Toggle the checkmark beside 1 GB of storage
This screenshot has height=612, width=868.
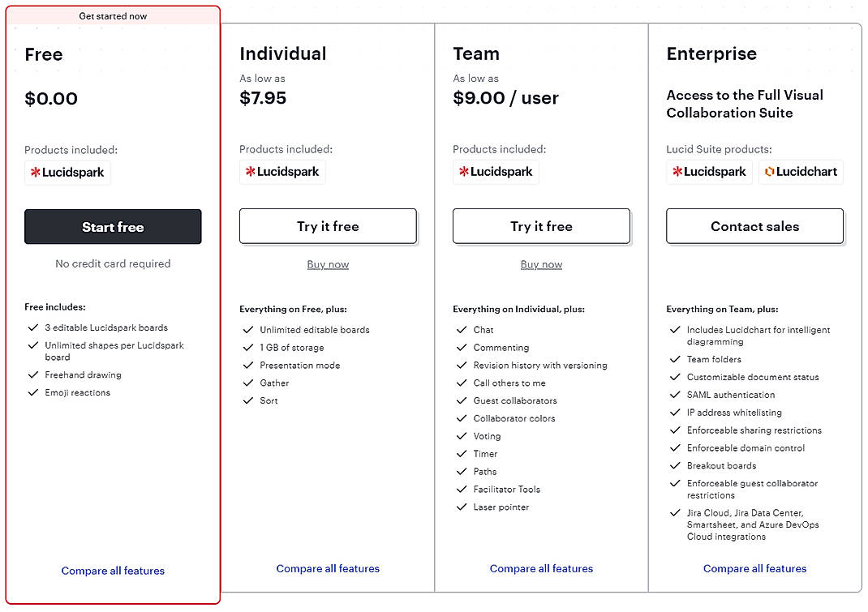tap(248, 347)
